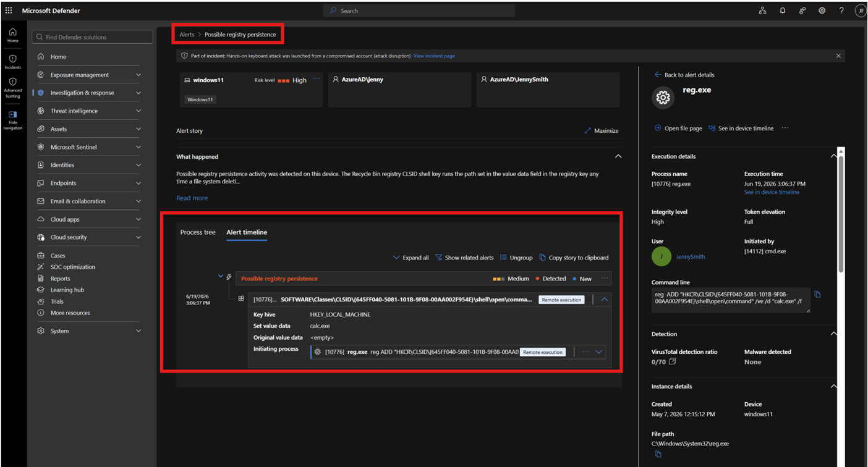Screen dimensions: 868x467
Task: Collapse the registry event details row
Action: [x=604, y=300]
